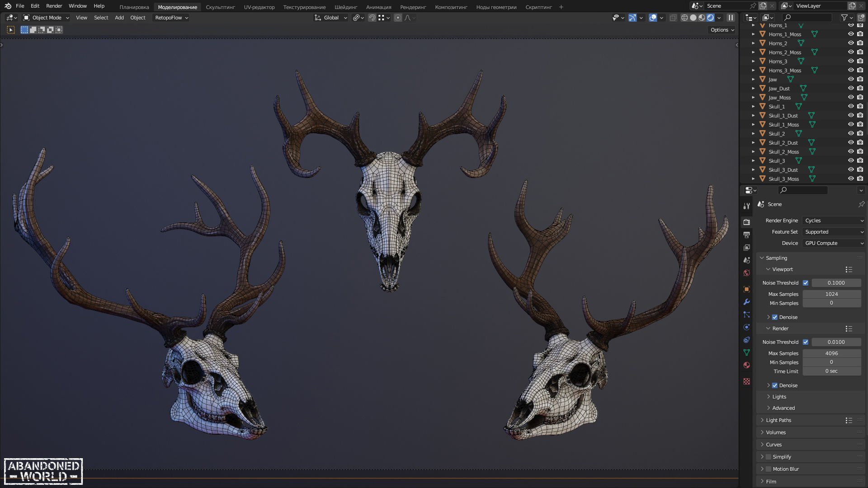Open the World properties tab
The height and width of the screenshot is (488, 868).
point(746,273)
